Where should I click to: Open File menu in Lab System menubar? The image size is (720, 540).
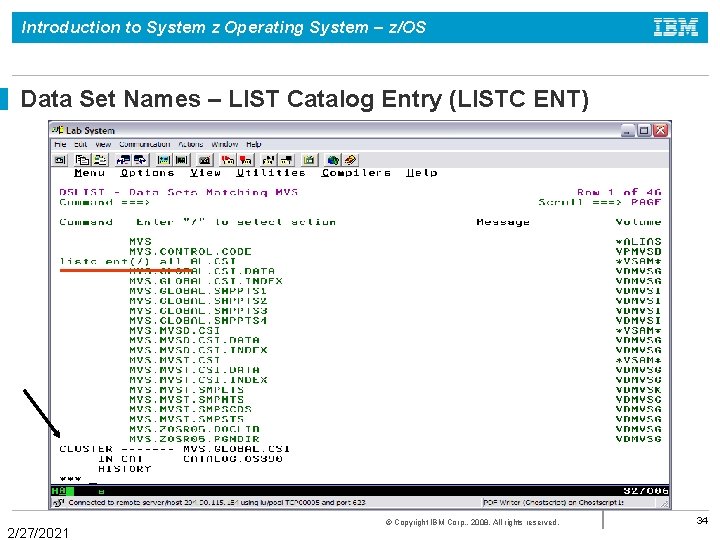pos(60,144)
